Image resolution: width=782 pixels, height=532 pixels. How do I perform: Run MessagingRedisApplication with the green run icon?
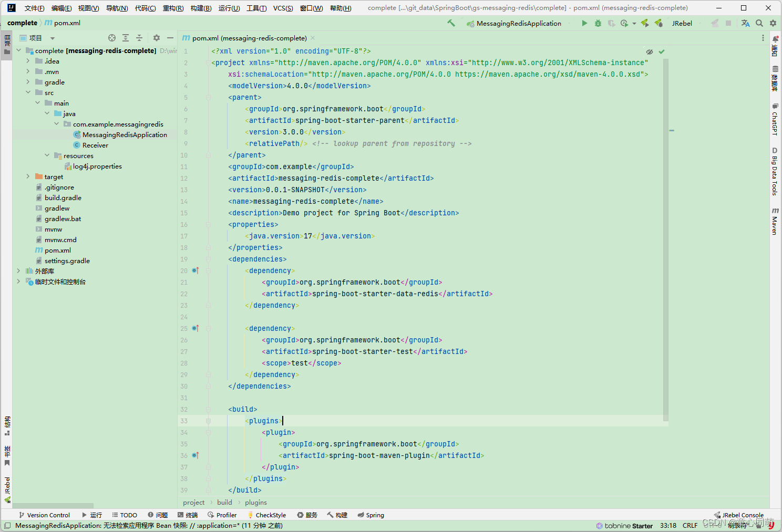584,23
